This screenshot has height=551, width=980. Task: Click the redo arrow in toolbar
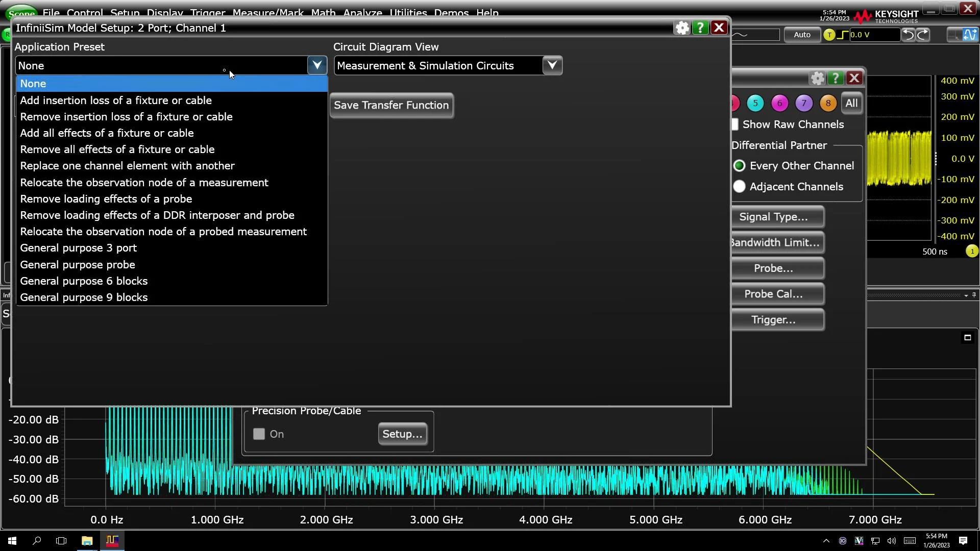click(923, 35)
